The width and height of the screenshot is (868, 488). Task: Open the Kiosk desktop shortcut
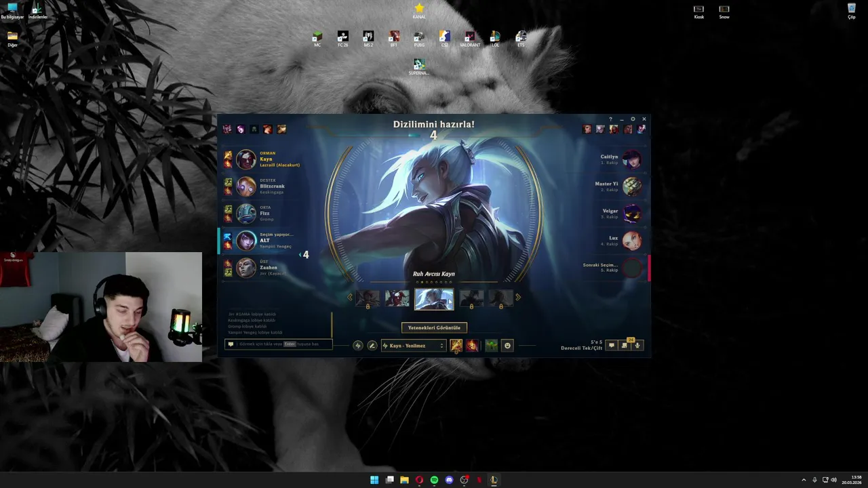tap(698, 12)
